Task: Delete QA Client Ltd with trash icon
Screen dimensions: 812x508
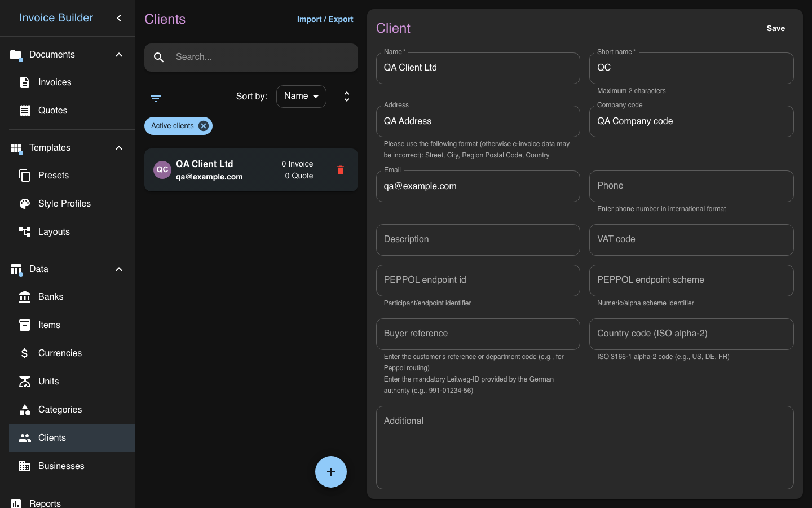Action: point(341,170)
